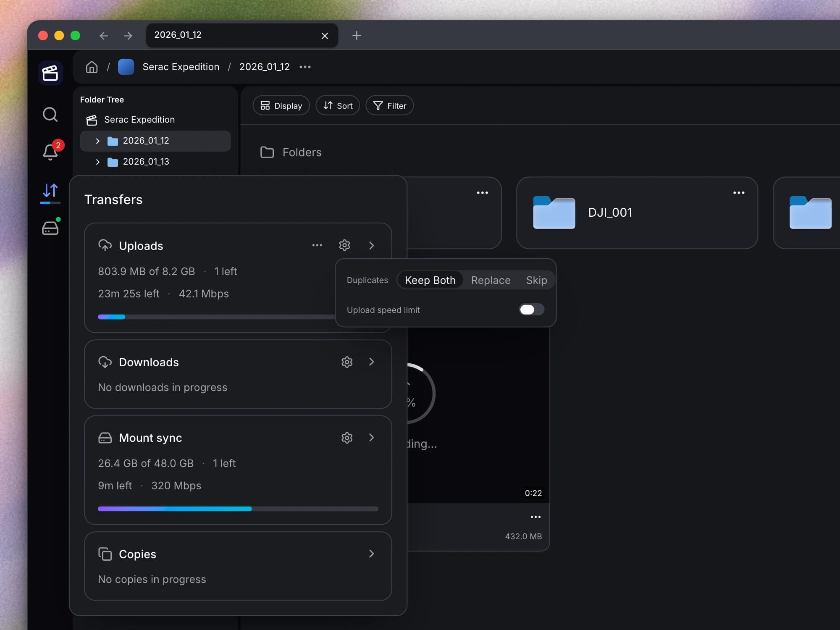Expand Downloads details chevron
Screen dimensions: 840x630
371,362
